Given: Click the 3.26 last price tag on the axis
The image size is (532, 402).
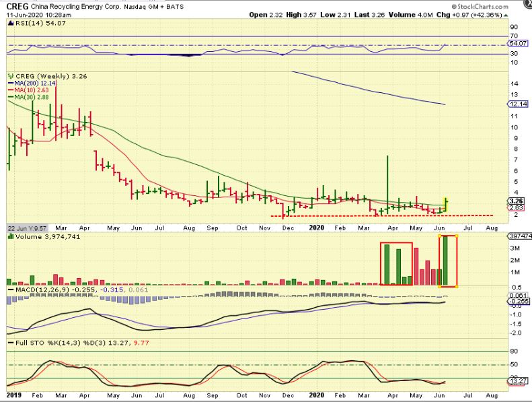Looking at the screenshot, I should [x=517, y=201].
